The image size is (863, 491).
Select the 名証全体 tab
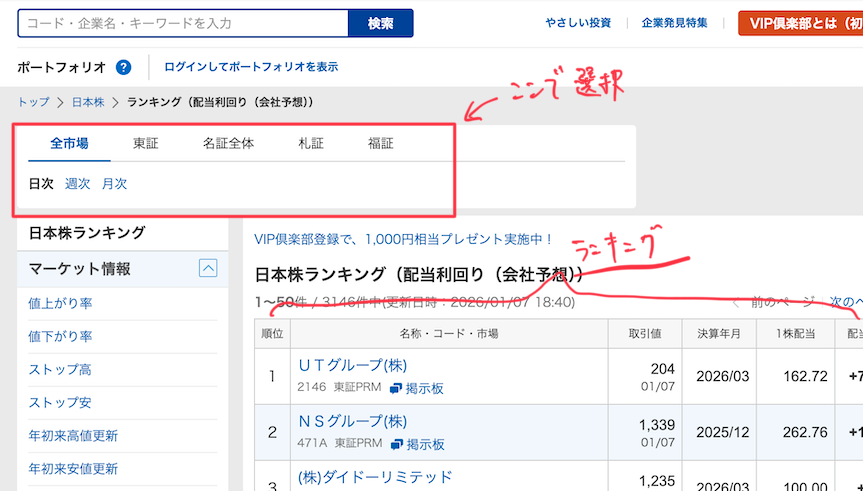(228, 143)
